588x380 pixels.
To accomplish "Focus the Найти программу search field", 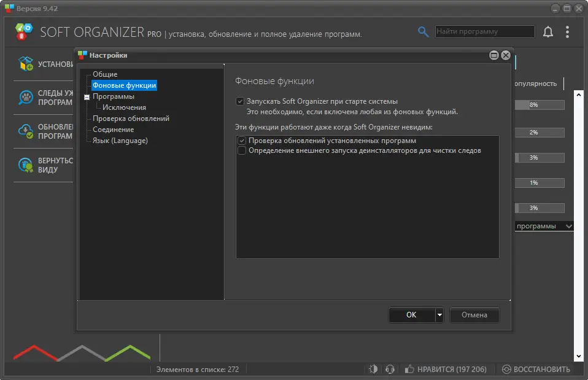I will click(x=485, y=31).
